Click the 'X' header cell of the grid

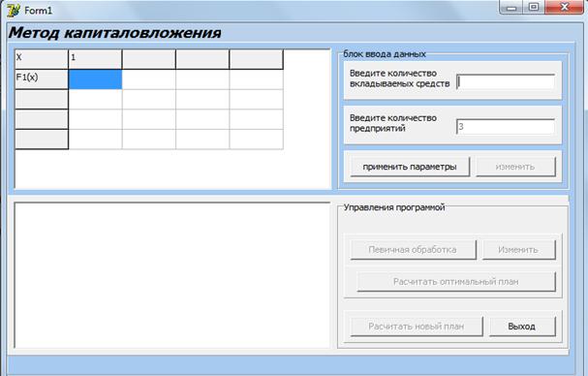click(x=42, y=59)
